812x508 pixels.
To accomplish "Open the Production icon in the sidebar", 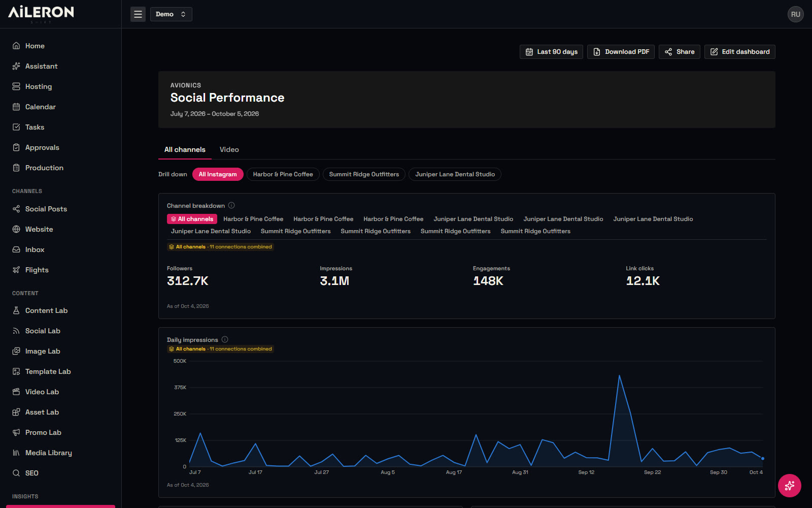I will (x=16, y=168).
